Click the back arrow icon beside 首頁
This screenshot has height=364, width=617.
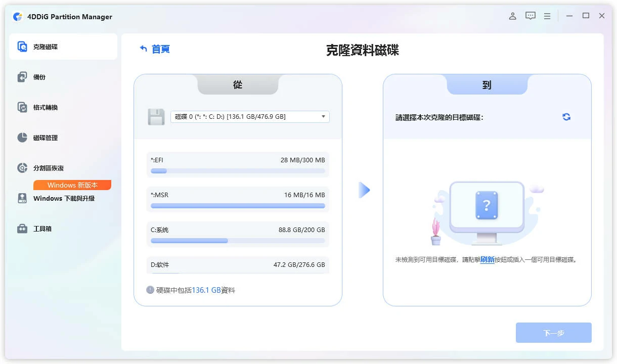tap(143, 49)
